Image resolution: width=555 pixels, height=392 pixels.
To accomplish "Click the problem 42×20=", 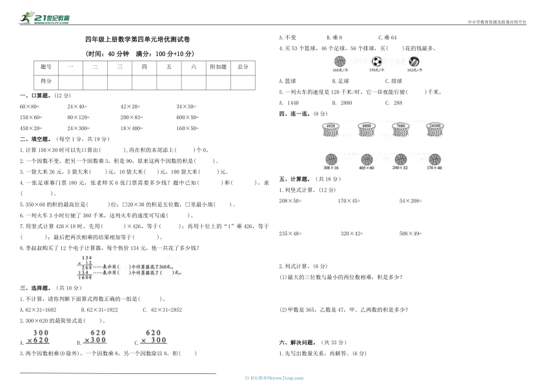I will 130,106.
